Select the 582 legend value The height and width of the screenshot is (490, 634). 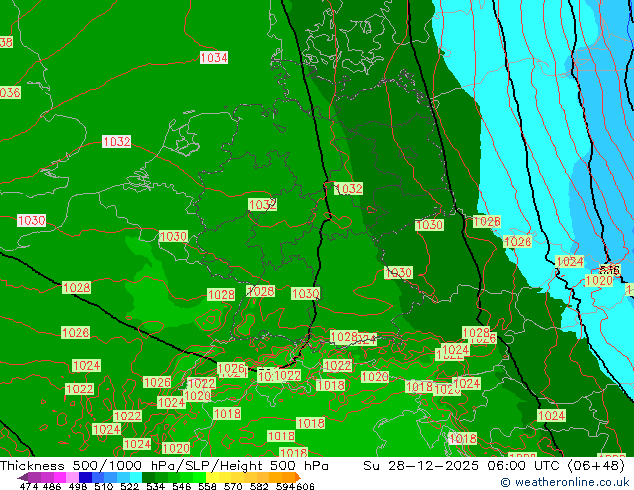tap(259, 486)
